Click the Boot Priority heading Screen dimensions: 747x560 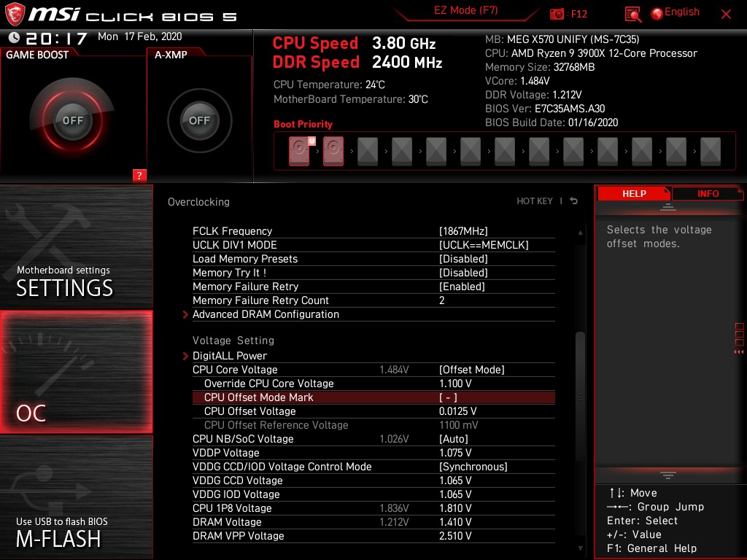(303, 124)
